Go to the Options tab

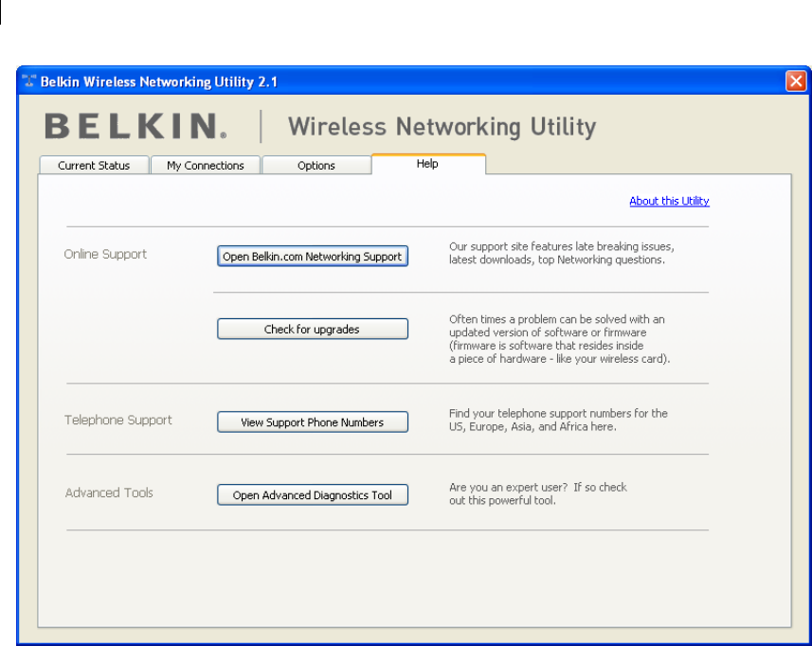pos(316,165)
